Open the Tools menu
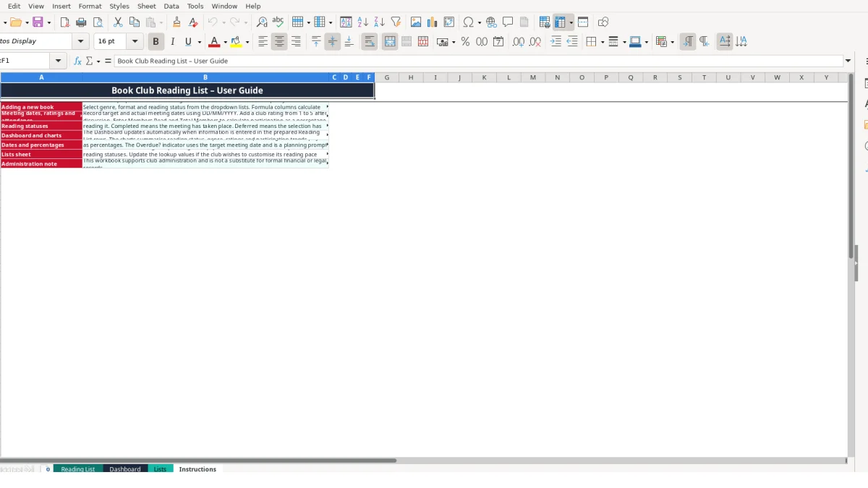Viewport: 868px width, 488px height. pyautogui.click(x=195, y=6)
